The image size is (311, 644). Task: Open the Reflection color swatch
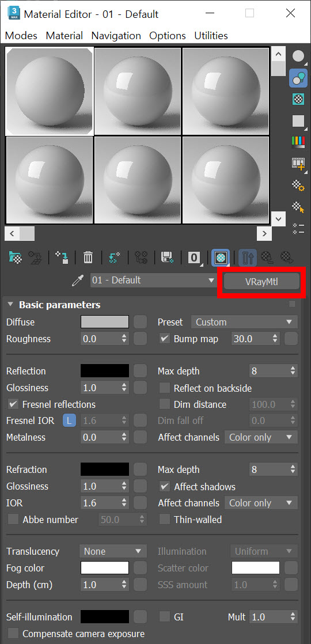click(x=105, y=371)
